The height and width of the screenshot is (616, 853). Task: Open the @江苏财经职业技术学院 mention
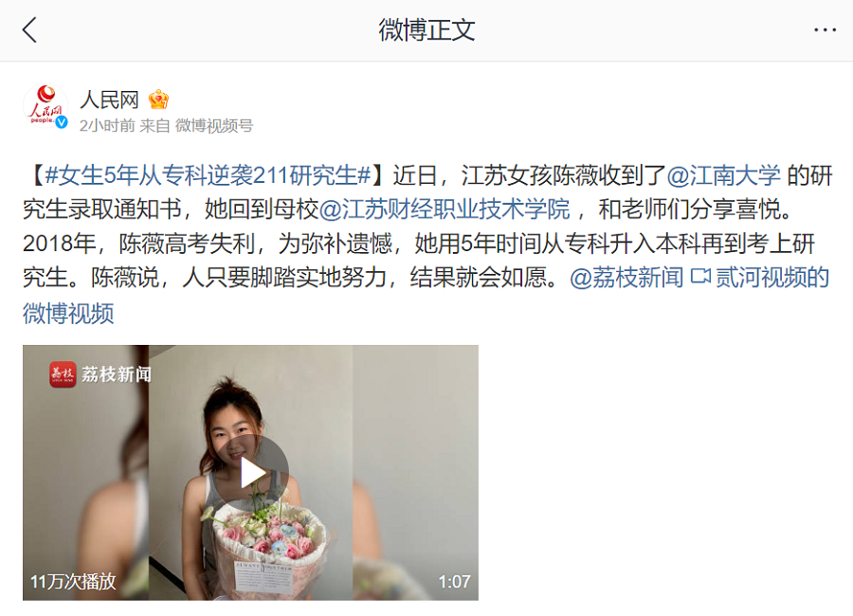(x=445, y=208)
